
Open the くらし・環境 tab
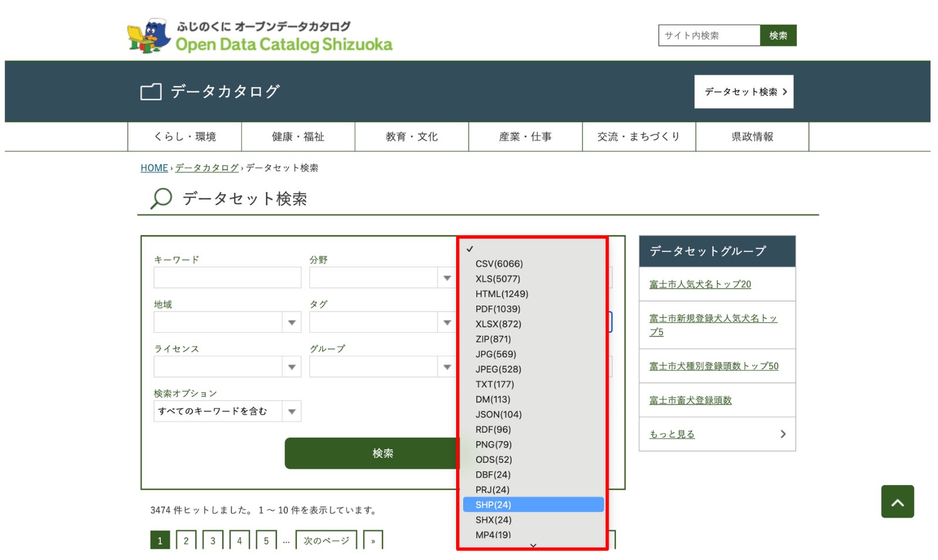(x=185, y=136)
